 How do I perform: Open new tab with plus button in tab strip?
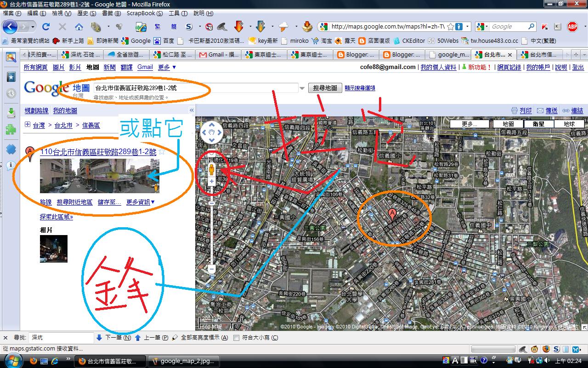pyautogui.click(x=577, y=55)
